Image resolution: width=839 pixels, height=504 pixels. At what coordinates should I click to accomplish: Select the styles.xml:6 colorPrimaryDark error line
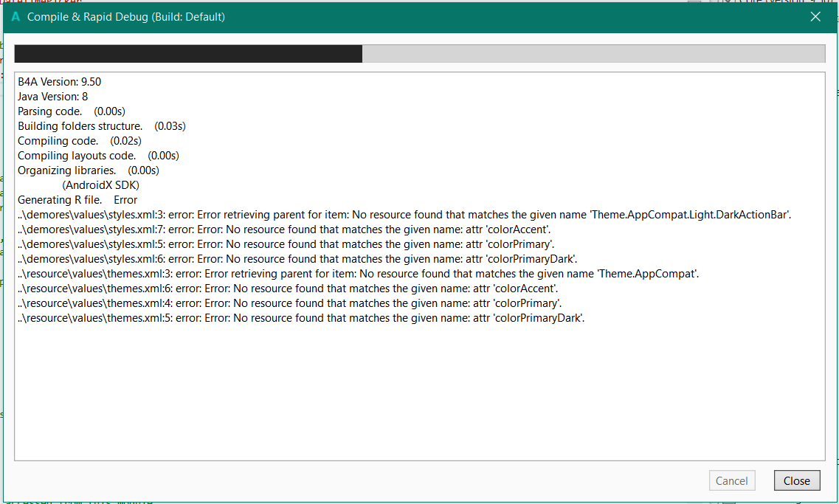[x=297, y=259]
